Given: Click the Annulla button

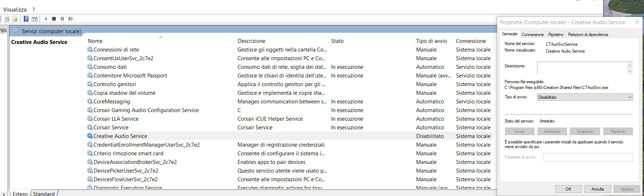Looking at the screenshot, I should click(597, 189).
